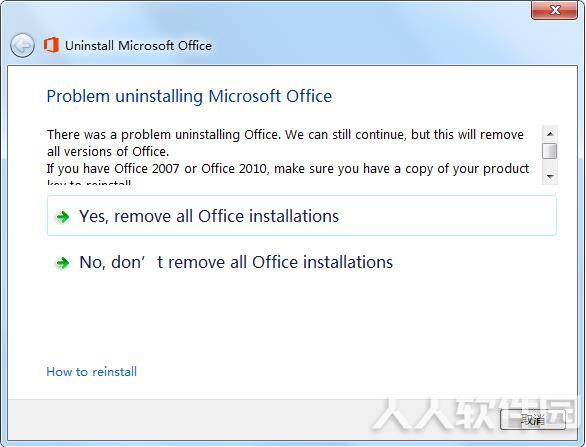Click the Uninstall Microsoft Office window title

[x=138, y=46]
